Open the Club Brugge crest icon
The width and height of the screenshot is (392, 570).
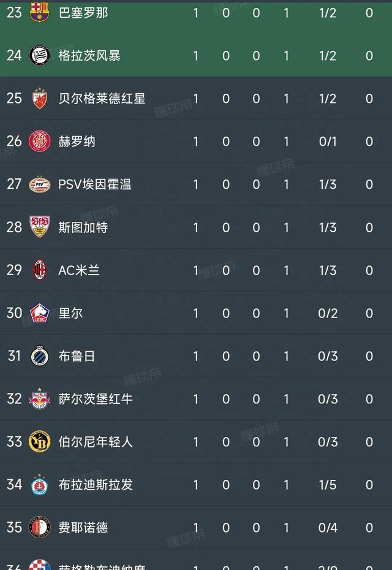pyautogui.click(x=40, y=356)
